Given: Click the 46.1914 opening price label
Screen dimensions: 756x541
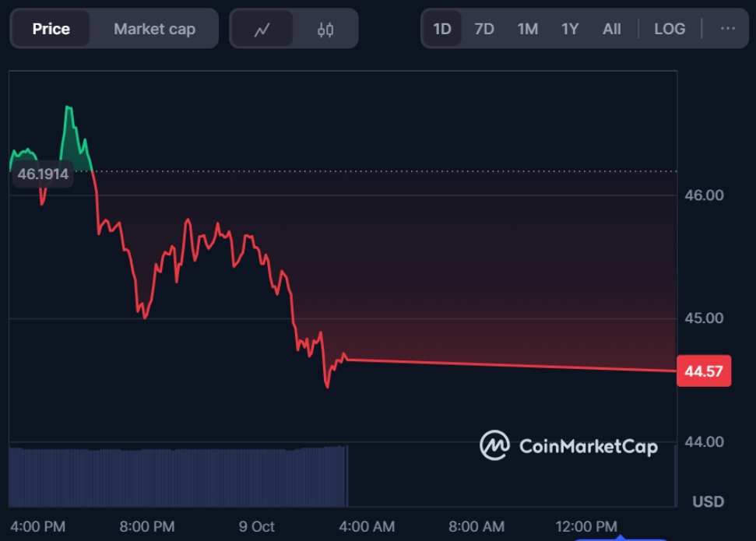Looking at the screenshot, I should [x=44, y=174].
